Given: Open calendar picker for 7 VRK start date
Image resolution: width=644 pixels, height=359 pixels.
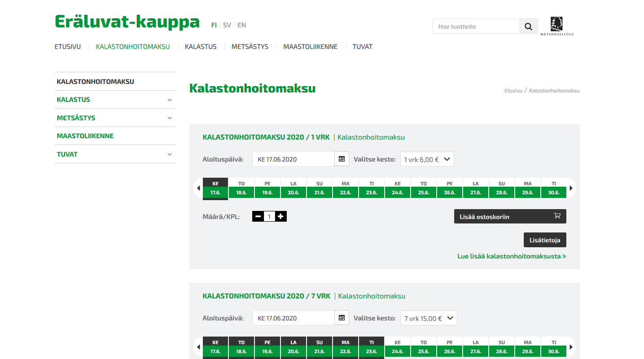Looking at the screenshot, I should tap(342, 318).
